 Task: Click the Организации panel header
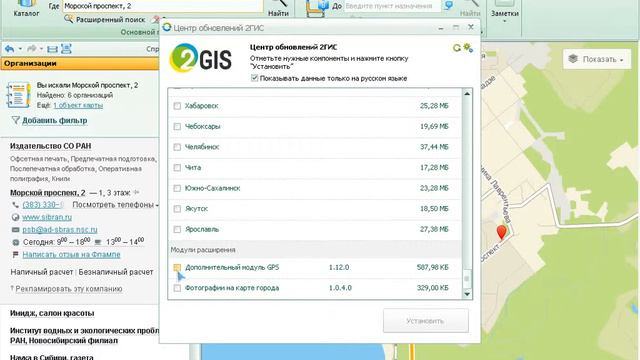[x=80, y=64]
